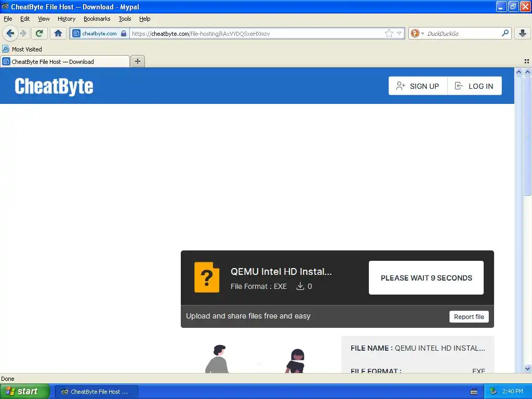Click the download count icon
Screen dimensions: 532x399
[300, 286]
